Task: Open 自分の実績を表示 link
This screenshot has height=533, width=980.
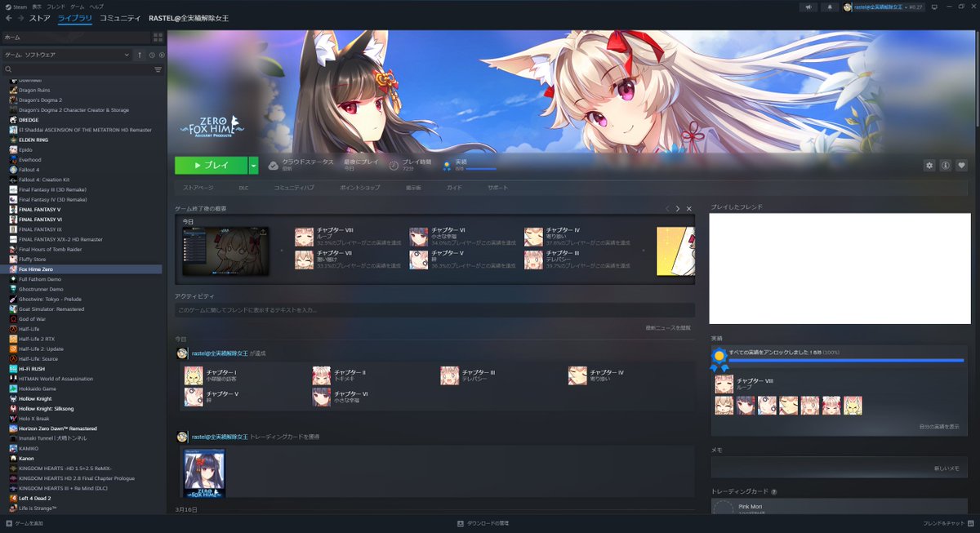Action: coord(938,427)
